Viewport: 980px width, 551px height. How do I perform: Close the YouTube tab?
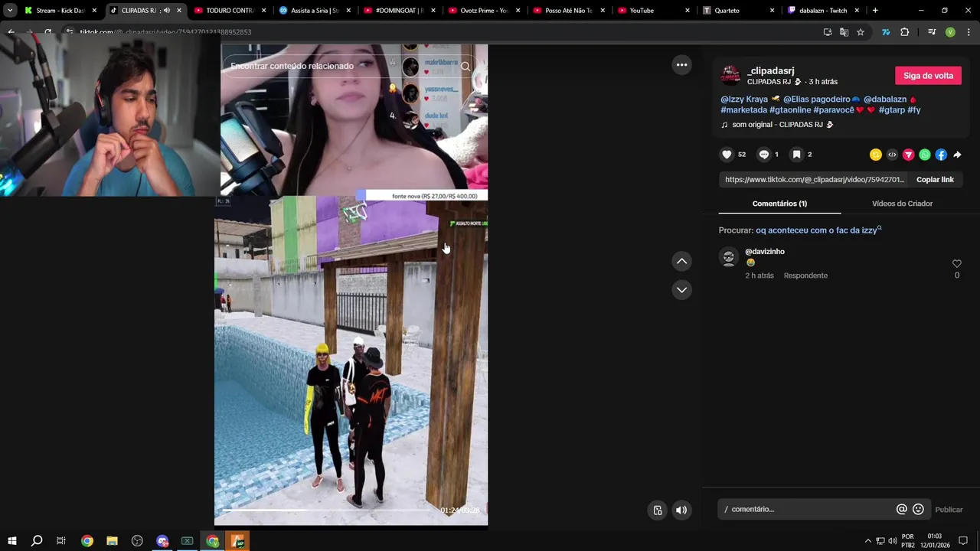pos(687,11)
